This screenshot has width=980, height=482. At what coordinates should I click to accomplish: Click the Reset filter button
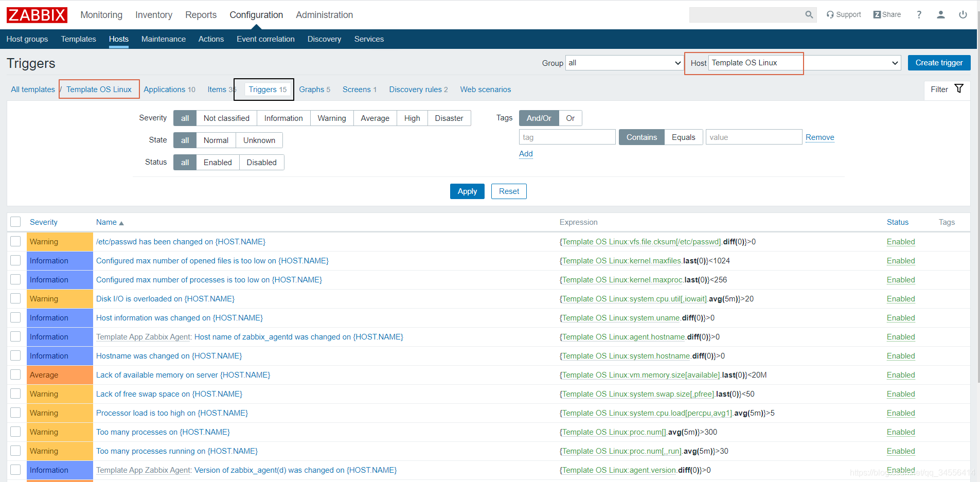tap(509, 191)
